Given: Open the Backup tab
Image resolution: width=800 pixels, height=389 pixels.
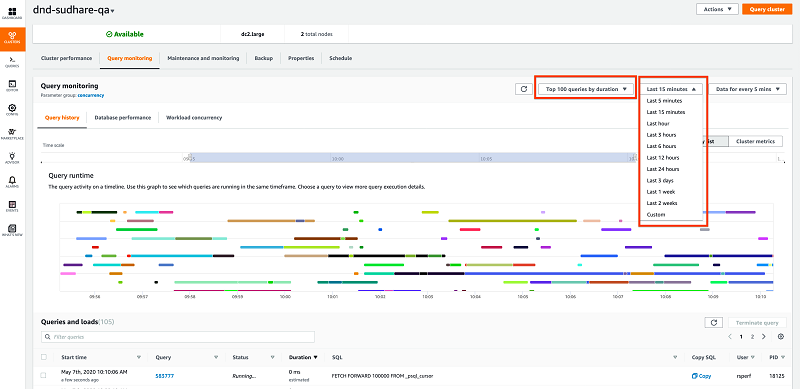Looking at the screenshot, I should (264, 58).
